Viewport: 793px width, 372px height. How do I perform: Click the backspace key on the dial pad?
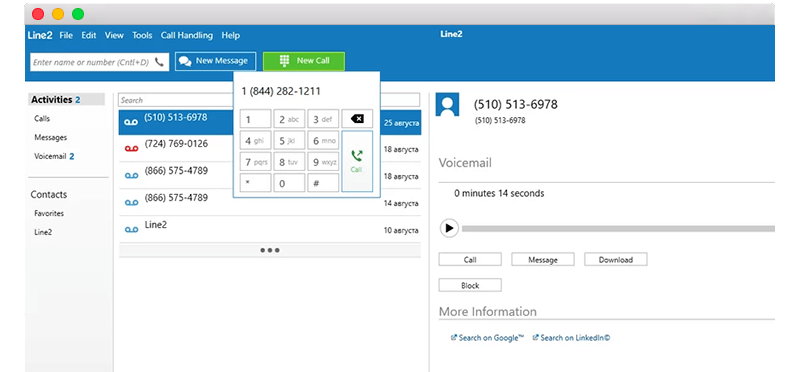click(357, 119)
